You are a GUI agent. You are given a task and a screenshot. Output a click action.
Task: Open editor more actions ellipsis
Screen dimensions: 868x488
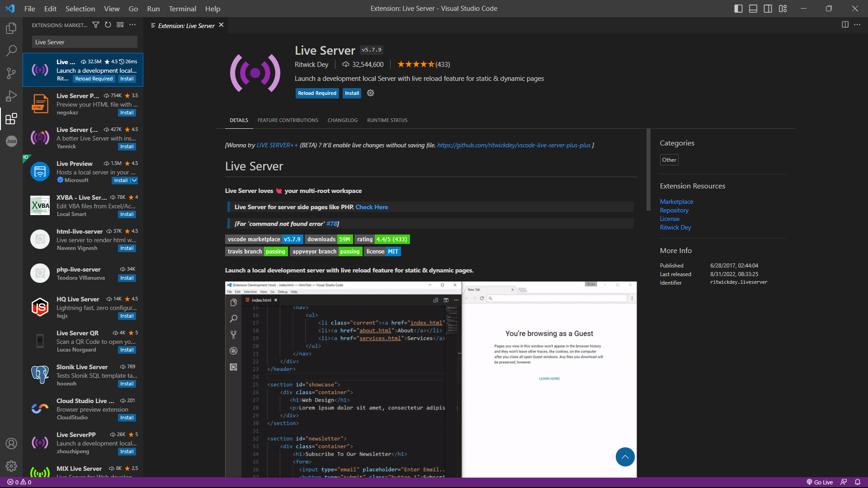(x=857, y=25)
